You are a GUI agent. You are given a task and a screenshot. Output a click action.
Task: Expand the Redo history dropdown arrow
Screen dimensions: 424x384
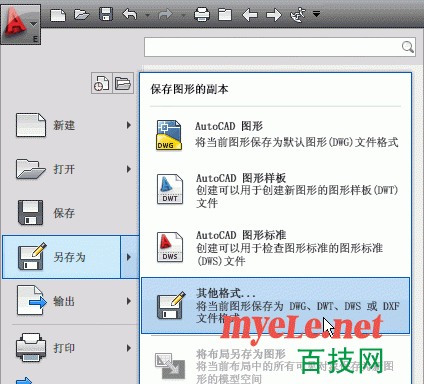click(x=183, y=15)
